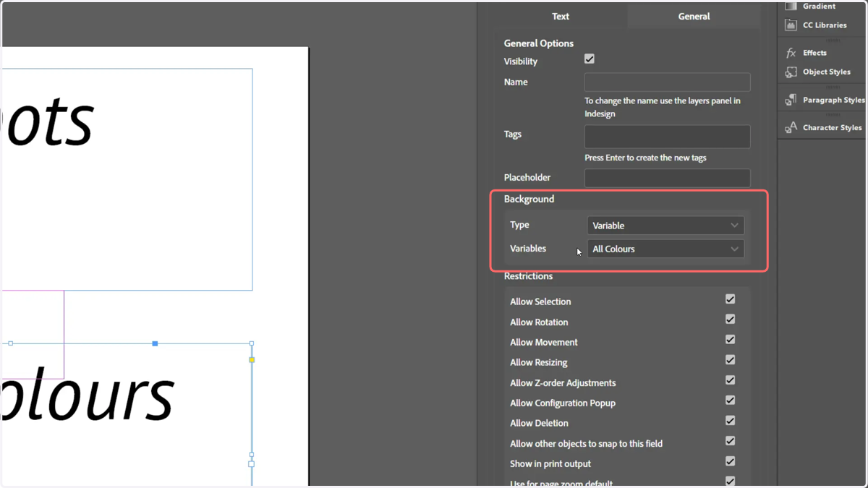The image size is (868, 488).
Task: Uncheck Allow Rotation restriction
Action: [x=730, y=320]
